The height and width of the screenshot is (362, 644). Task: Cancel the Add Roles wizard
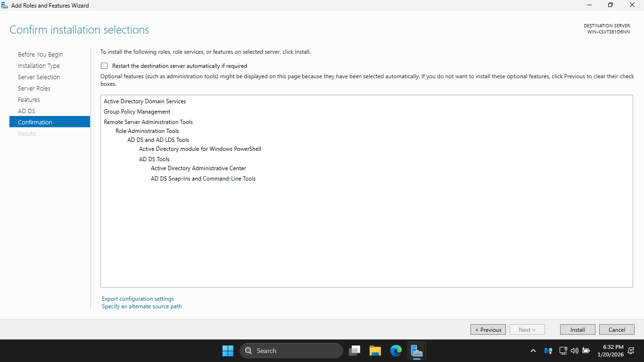[x=616, y=329]
